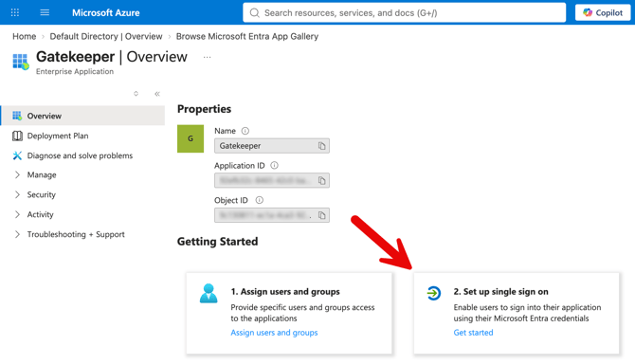This screenshot has width=635, height=364.
Task: Open Deployment Plan in the sidebar
Action: (58, 136)
